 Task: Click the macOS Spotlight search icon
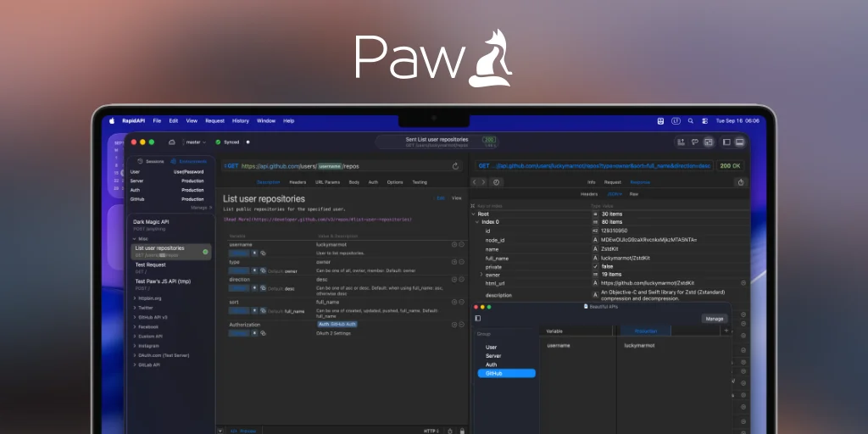tap(691, 121)
